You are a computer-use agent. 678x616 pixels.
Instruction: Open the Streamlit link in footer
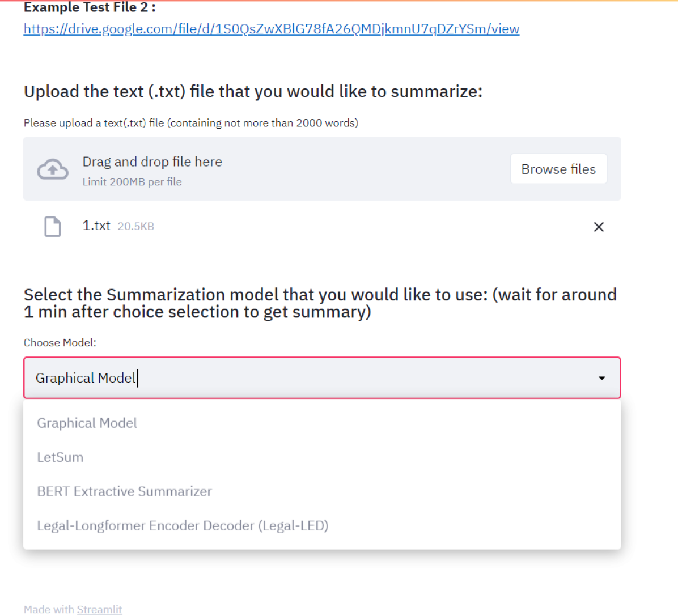tap(99, 609)
